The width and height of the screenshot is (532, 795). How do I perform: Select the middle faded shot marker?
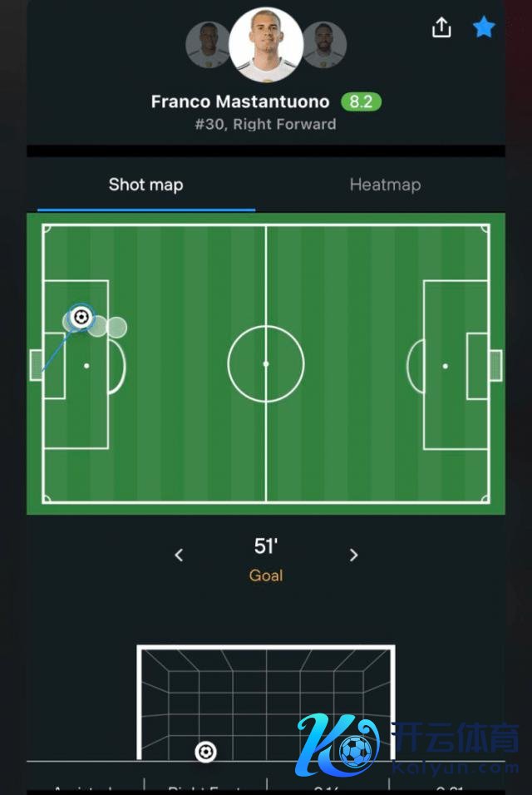click(x=99, y=326)
